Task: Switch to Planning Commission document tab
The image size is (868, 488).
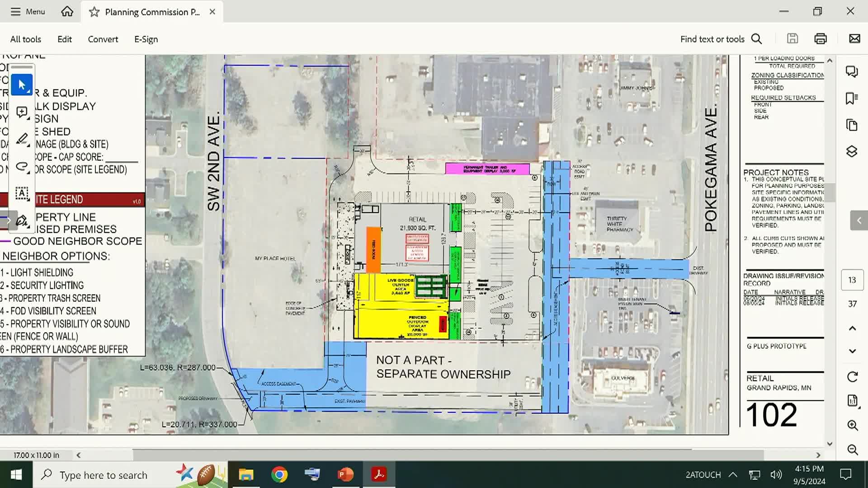Action: pyautogui.click(x=152, y=12)
